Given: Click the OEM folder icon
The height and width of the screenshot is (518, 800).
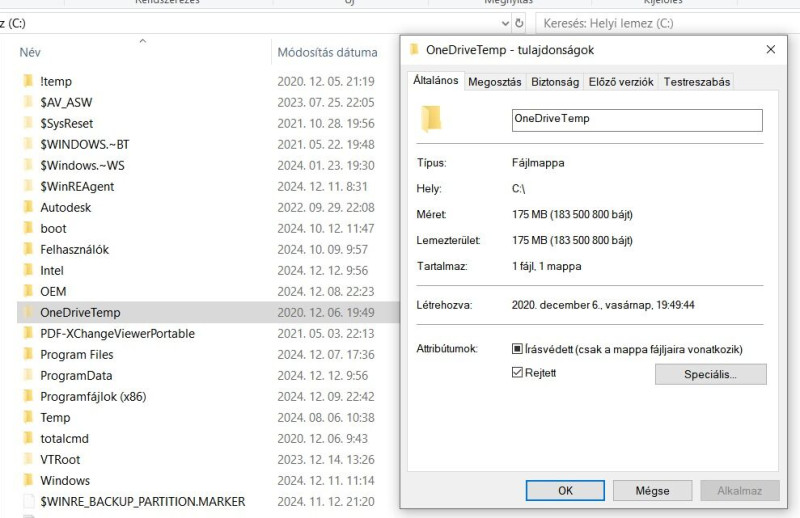Looking at the screenshot, I should pos(28,291).
